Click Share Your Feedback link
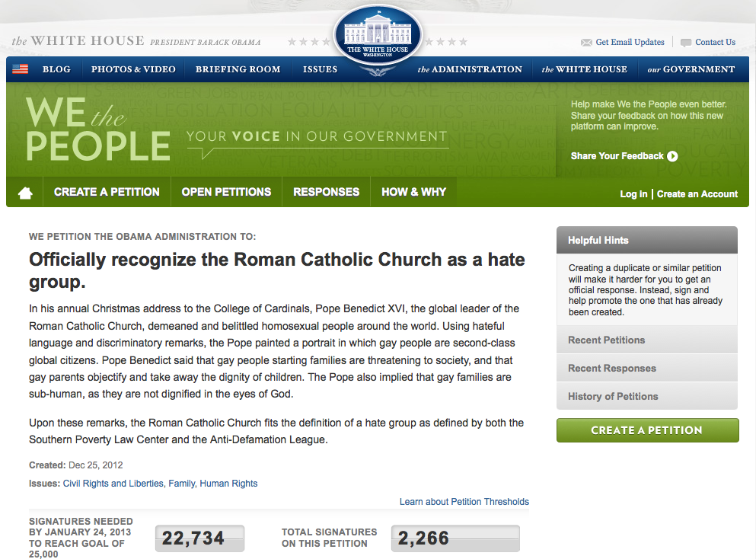The image size is (756, 559). pos(617,156)
